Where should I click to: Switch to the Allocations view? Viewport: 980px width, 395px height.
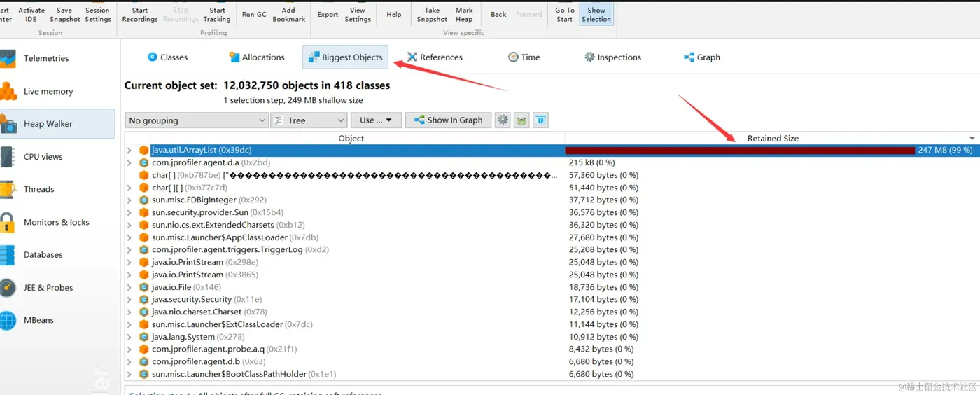(x=257, y=57)
